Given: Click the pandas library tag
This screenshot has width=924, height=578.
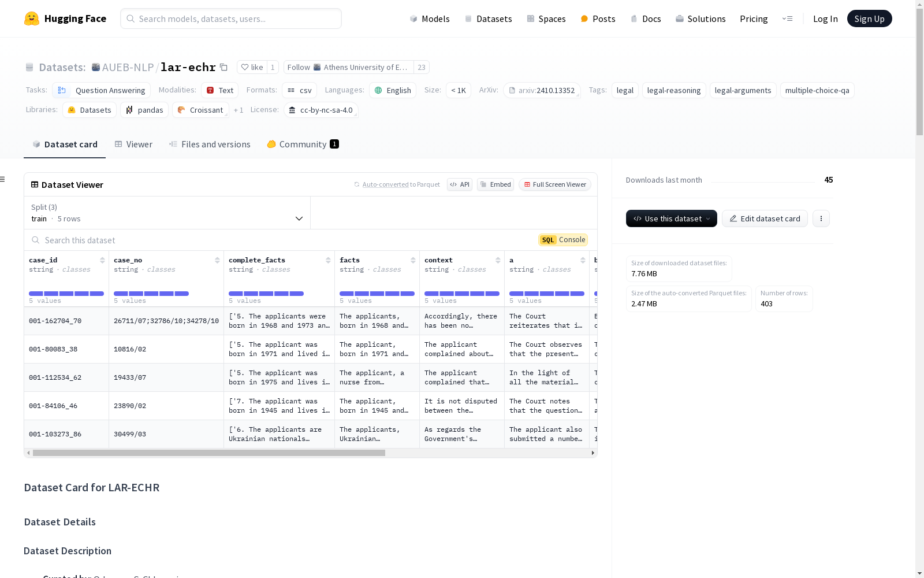Looking at the screenshot, I should 144,110.
